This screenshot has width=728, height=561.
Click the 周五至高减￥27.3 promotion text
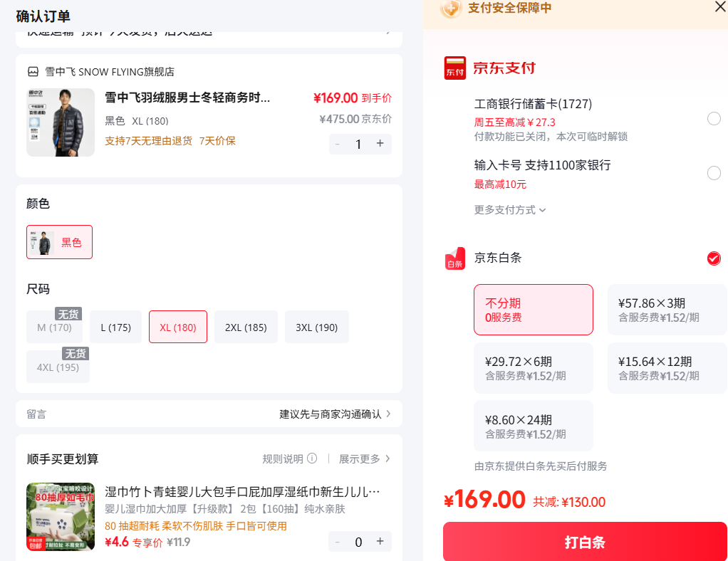pos(514,122)
